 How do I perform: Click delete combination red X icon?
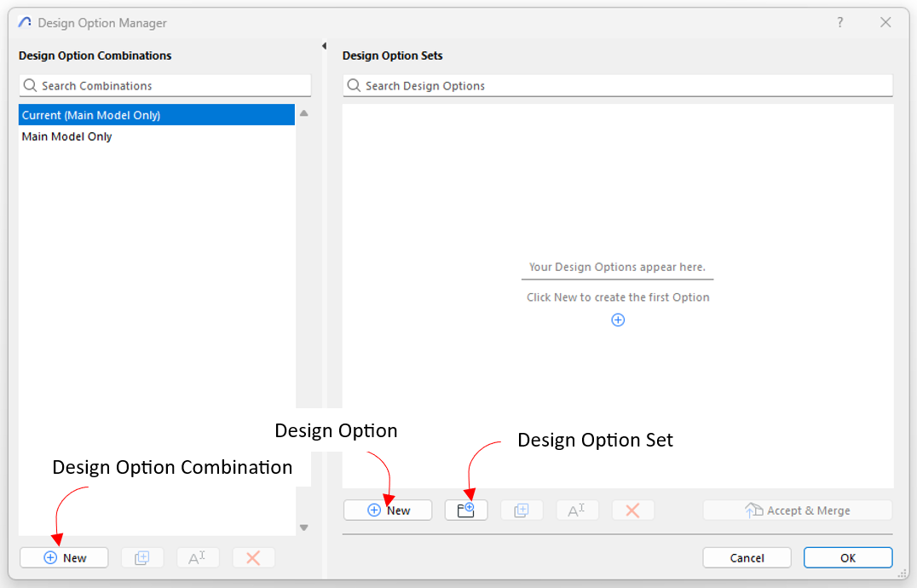point(253,557)
